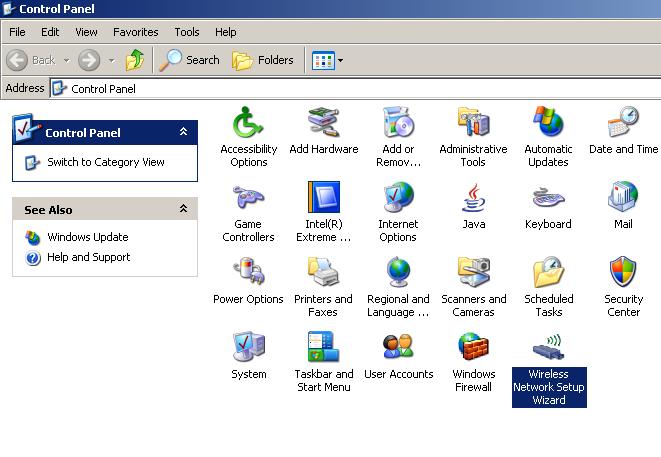661x457 pixels.
Task: Open the File menu
Action: pos(17,32)
